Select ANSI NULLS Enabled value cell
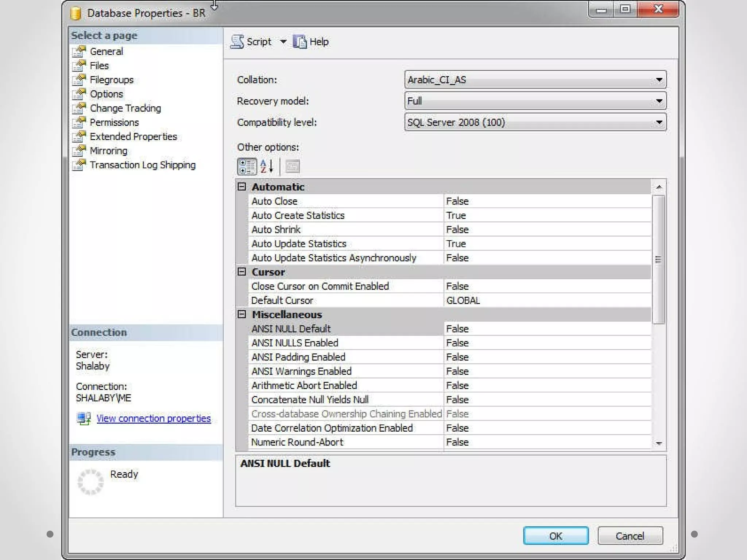Viewport: 747px width, 560px height. point(547,343)
